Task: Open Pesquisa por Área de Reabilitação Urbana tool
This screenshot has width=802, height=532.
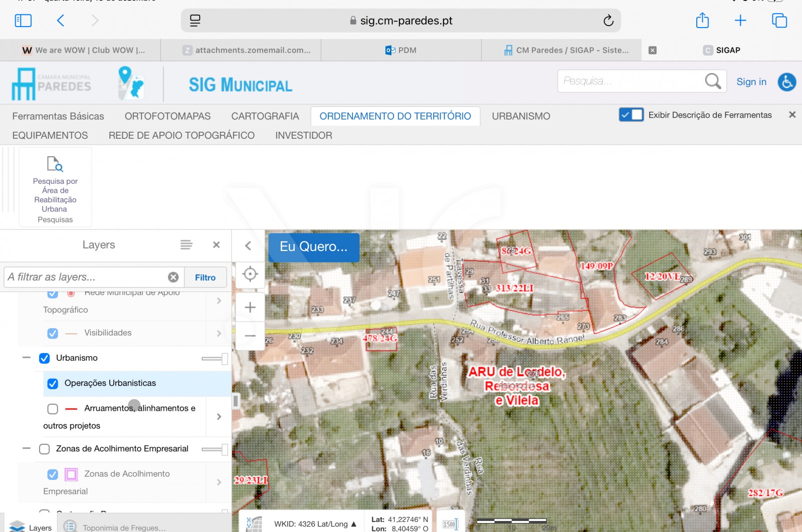Action: tap(55, 187)
